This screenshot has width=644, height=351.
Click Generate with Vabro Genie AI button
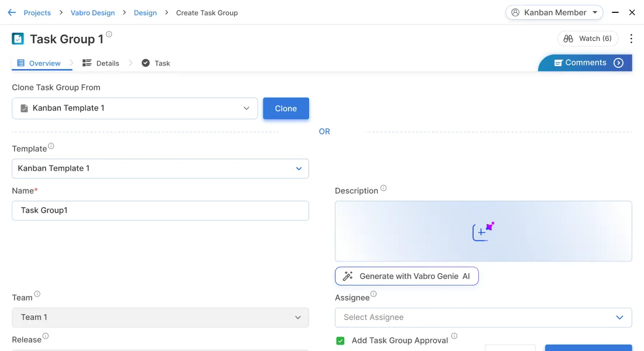[406, 276]
